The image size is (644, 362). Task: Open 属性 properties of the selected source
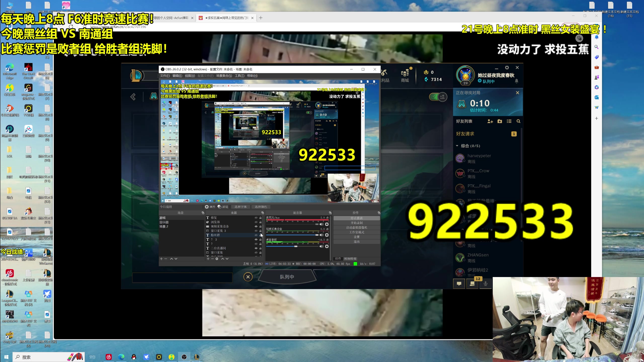pyautogui.click(x=210, y=207)
